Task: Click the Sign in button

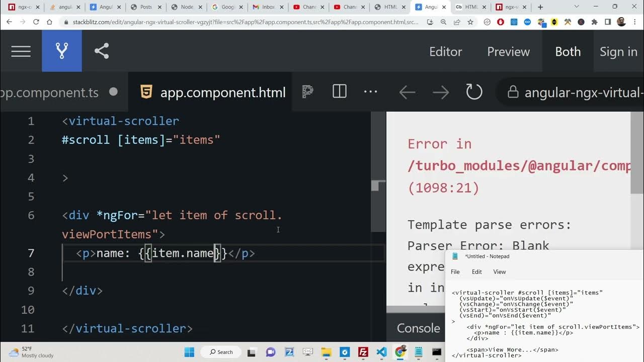Action: pyautogui.click(x=618, y=52)
